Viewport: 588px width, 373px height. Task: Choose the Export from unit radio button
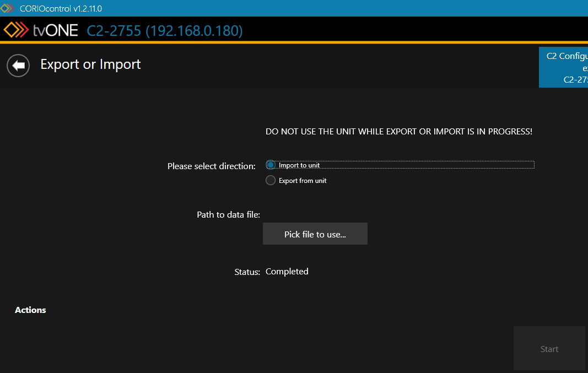(271, 181)
